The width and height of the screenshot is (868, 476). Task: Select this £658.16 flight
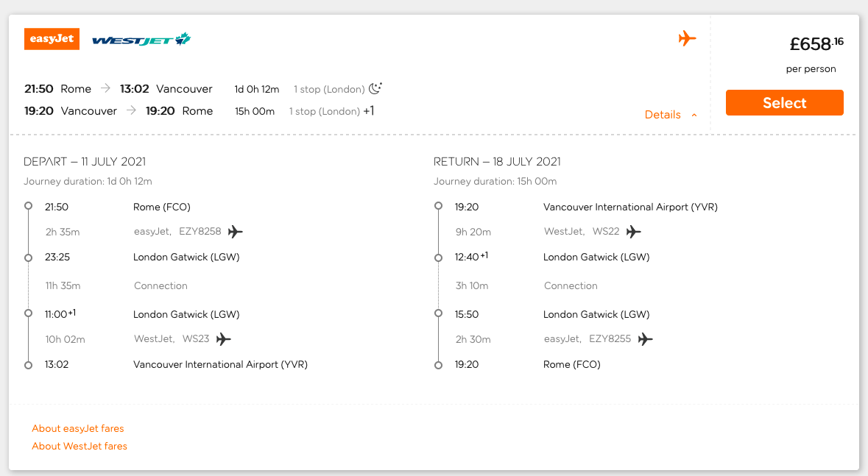point(784,102)
